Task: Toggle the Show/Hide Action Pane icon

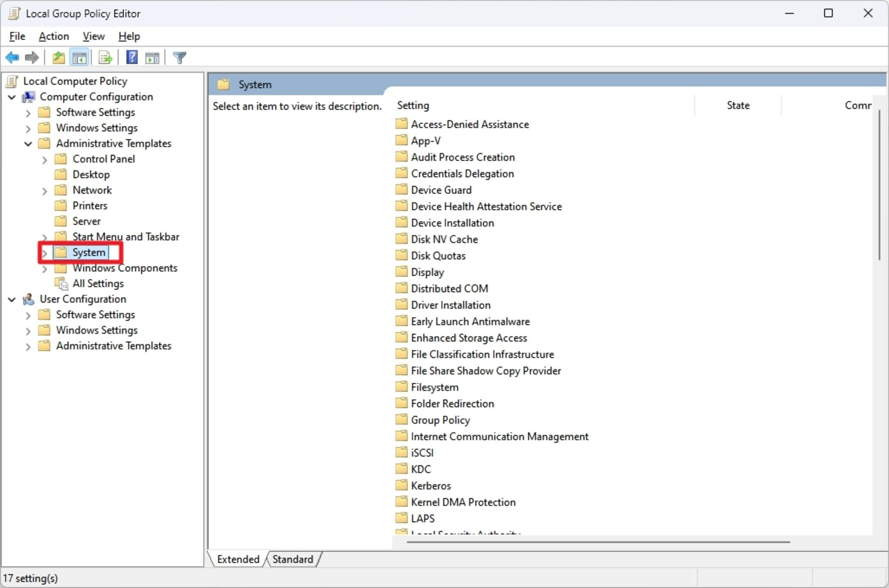Action: [153, 57]
